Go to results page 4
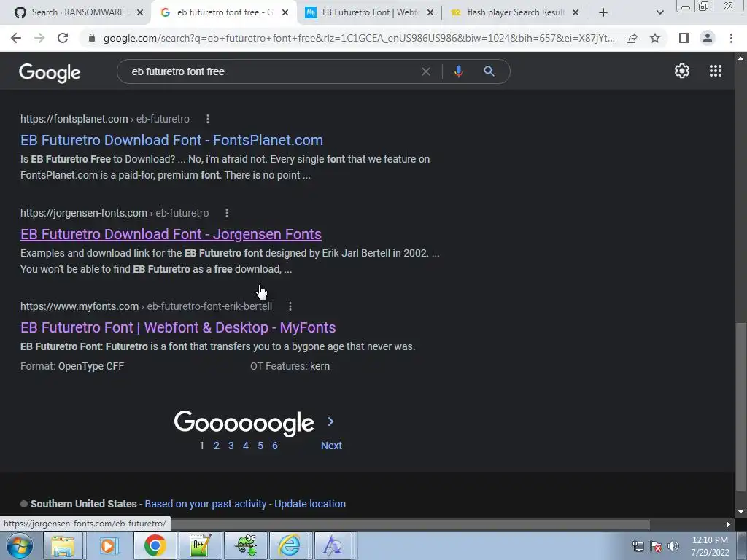The image size is (747, 560). (246, 446)
